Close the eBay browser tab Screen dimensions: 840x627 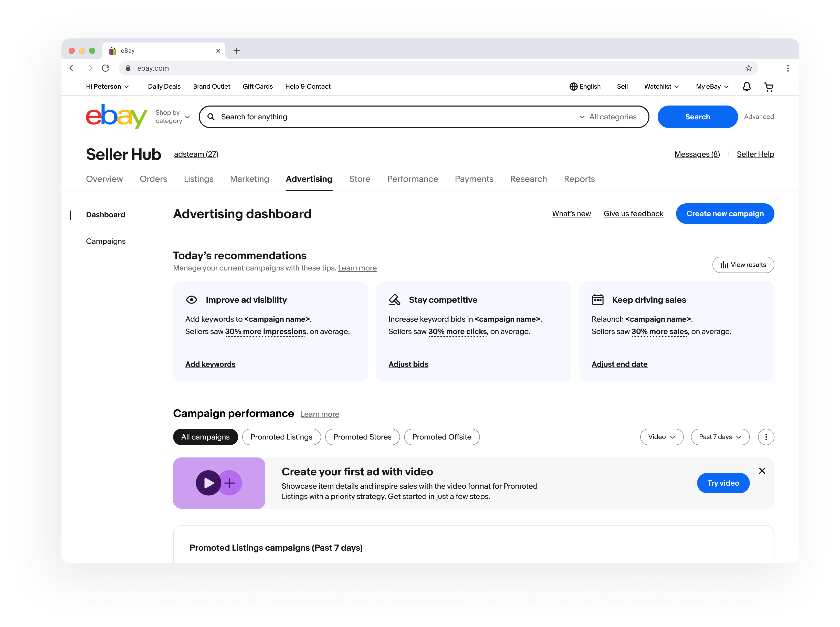pyautogui.click(x=218, y=51)
